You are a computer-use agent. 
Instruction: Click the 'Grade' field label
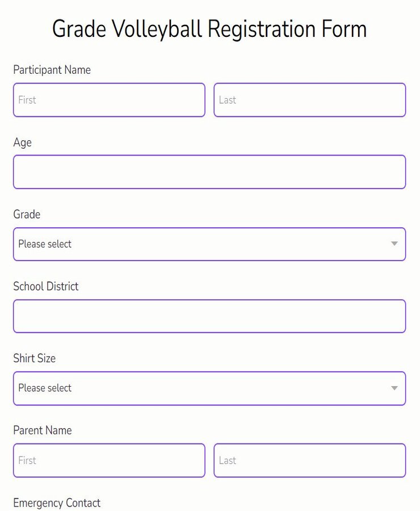[27, 215]
